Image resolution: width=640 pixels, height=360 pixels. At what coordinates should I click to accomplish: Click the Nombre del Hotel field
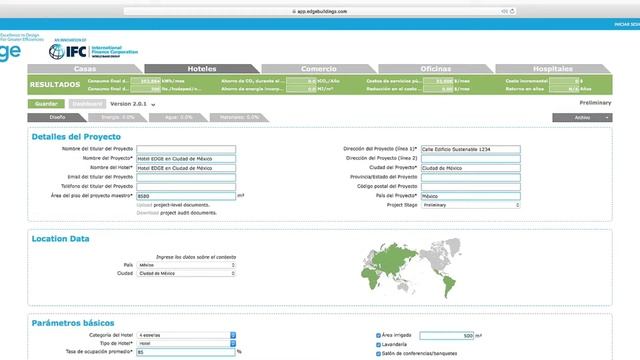[186, 168]
